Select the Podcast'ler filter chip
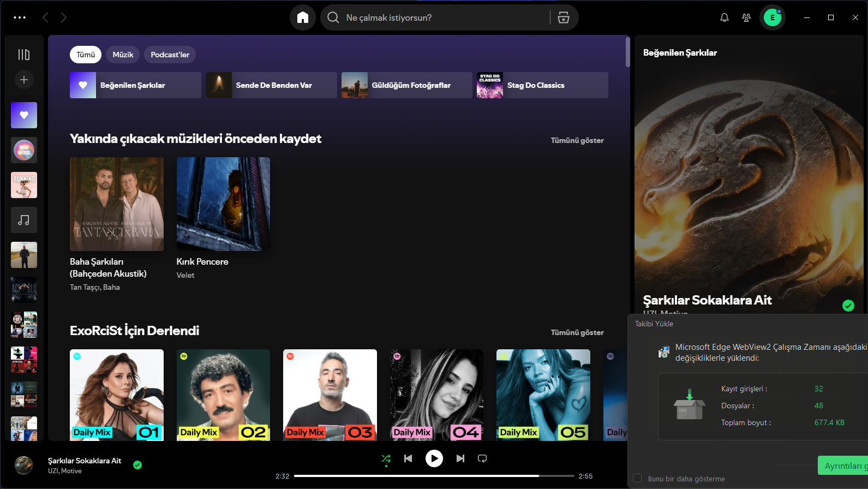The height and width of the screenshot is (489, 868). pos(170,55)
